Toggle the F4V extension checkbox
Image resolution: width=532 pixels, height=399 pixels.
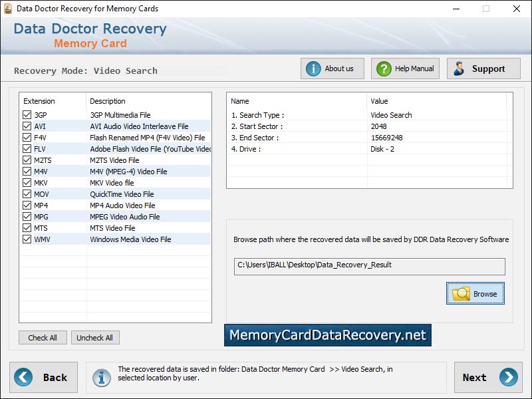click(27, 138)
